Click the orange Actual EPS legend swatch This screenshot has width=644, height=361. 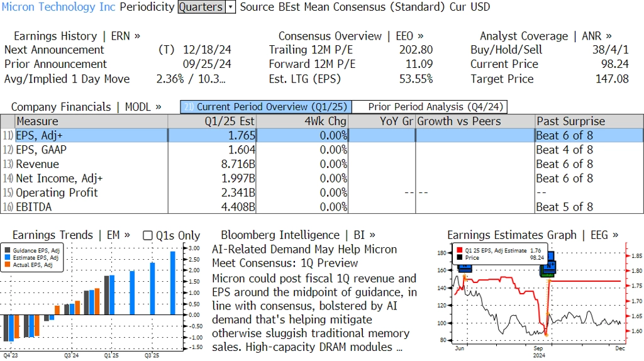tap(8, 265)
